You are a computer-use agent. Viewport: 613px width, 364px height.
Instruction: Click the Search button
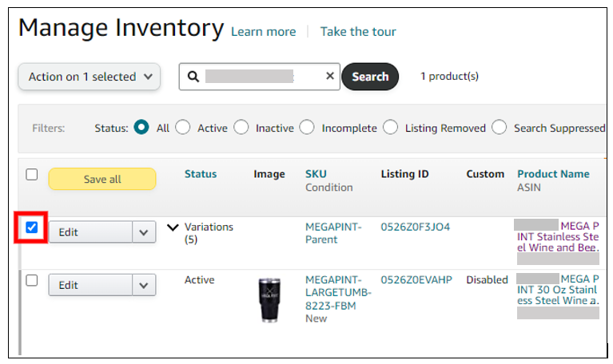coord(370,77)
